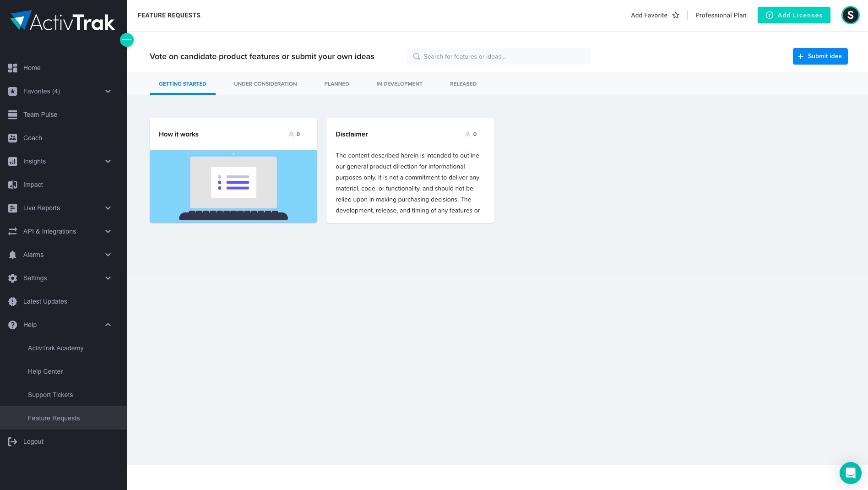The image size is (868, 490).
Task: Open the Disclaimer card text
Action: point(408,183)
